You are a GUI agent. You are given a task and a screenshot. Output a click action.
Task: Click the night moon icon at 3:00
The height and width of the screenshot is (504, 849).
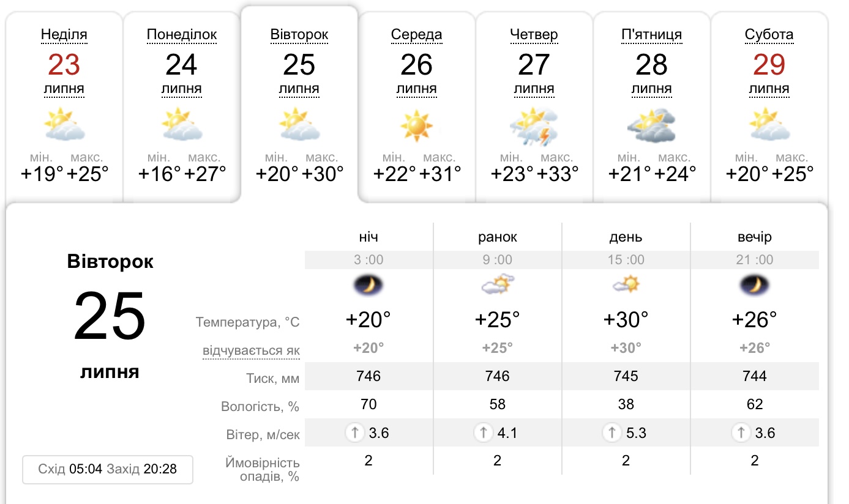coord(368,285)
